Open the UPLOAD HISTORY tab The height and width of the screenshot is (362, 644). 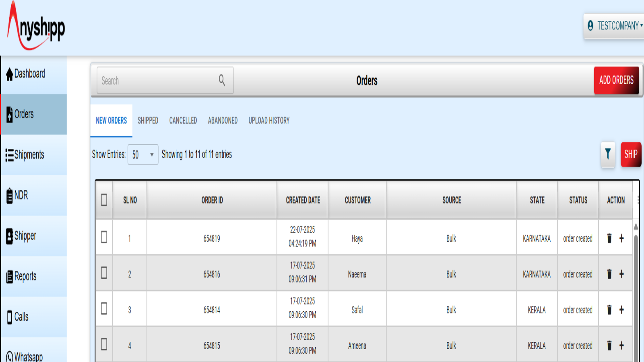(268, 120)
